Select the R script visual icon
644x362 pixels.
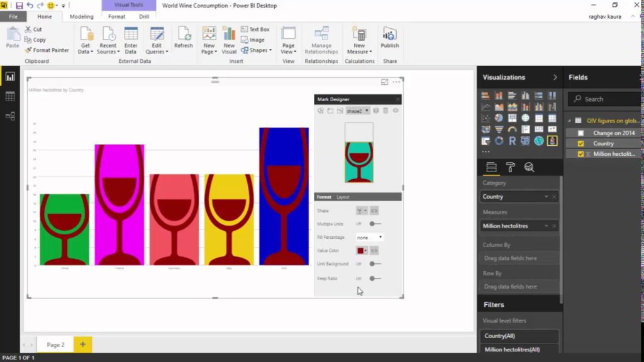click(512, 140)
